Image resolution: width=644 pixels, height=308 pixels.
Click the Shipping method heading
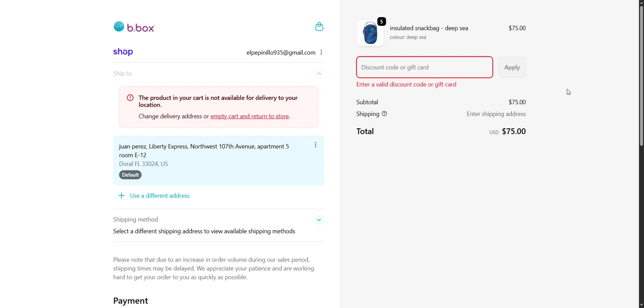click(x=136, y=219)
